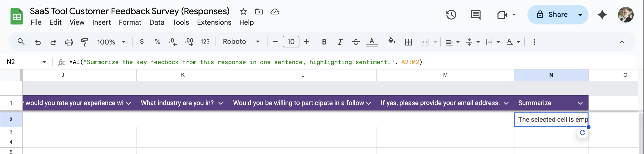
Task: Toggle italic formatting
Action: pyautogui.click(x=340, y=42)
